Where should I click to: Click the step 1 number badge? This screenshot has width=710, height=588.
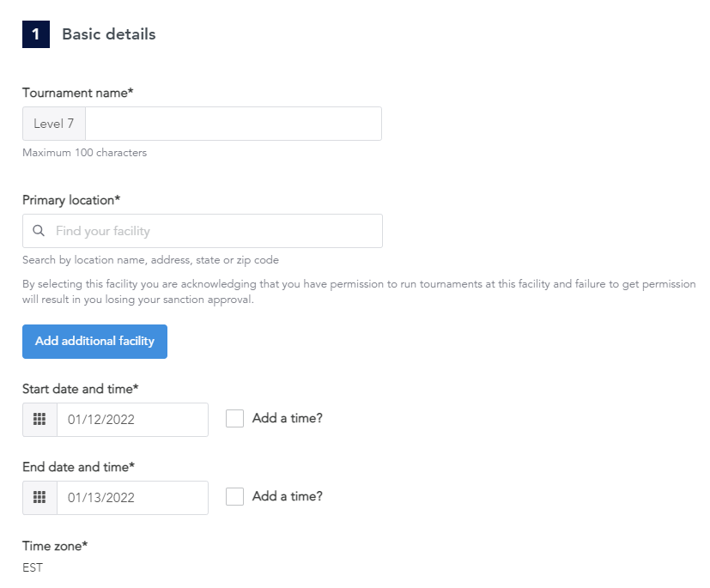point(36,34)
